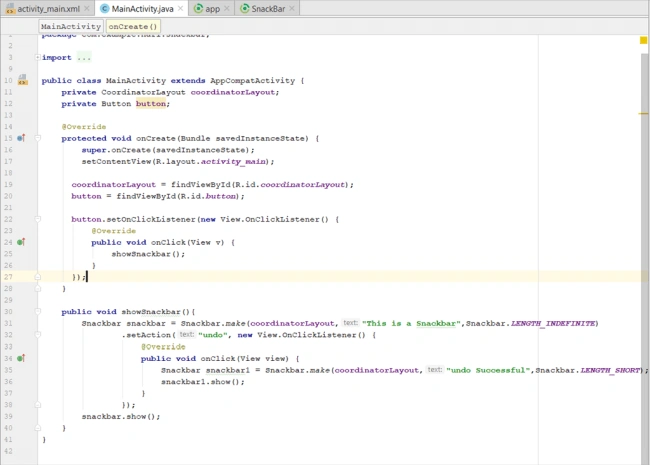Click the fold end marker on line 28
The image size is (650, 465).
(38, 288)
